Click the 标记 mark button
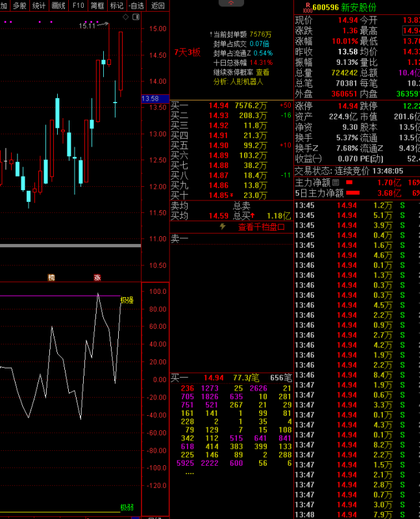This screenshot has height=519, width=420. 117,6
